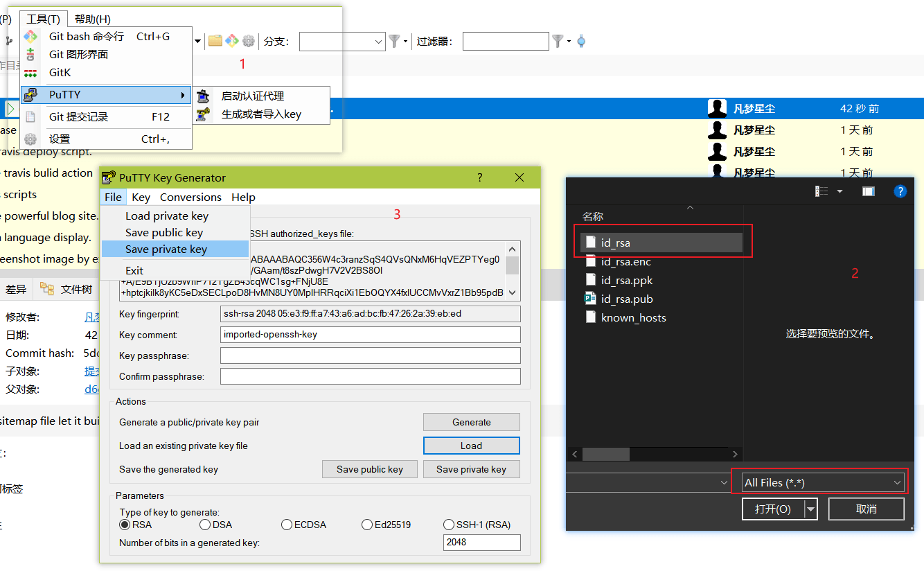This screenshot has width=924, height=571.
Task: Choose Exit in the File menu
Action: pyautogui.click(x=175, y=271)
